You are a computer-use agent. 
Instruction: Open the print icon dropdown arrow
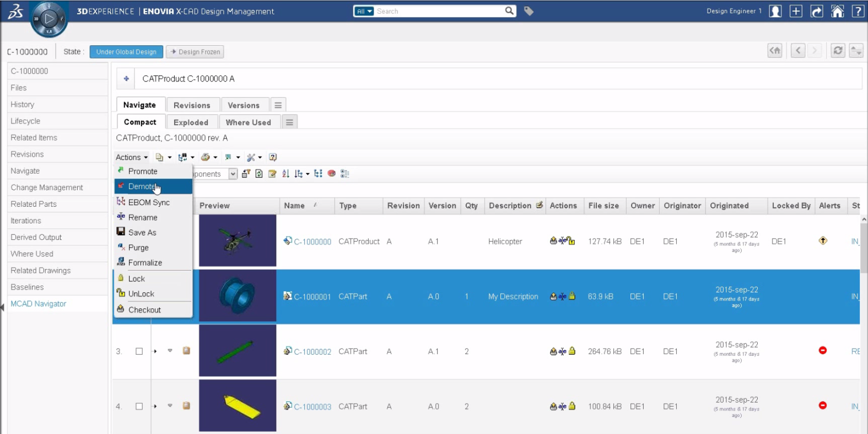tap(215, 157)
